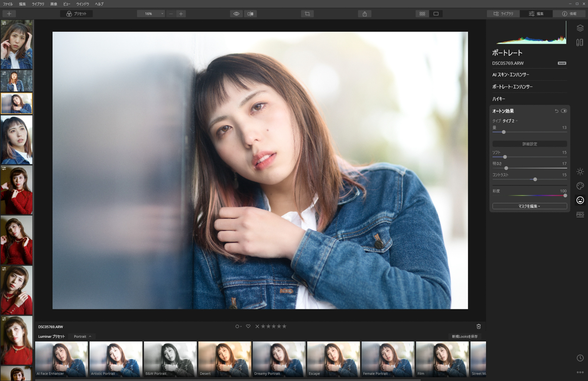Open the 画像 menu
The width and height of the screenshot is (588, 381).
click(54, 4)
